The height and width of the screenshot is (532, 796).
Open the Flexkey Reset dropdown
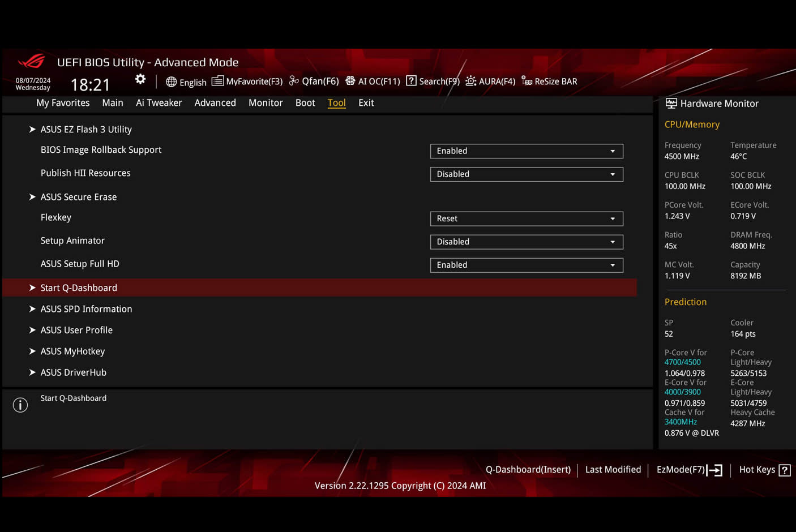click(526, 218)
